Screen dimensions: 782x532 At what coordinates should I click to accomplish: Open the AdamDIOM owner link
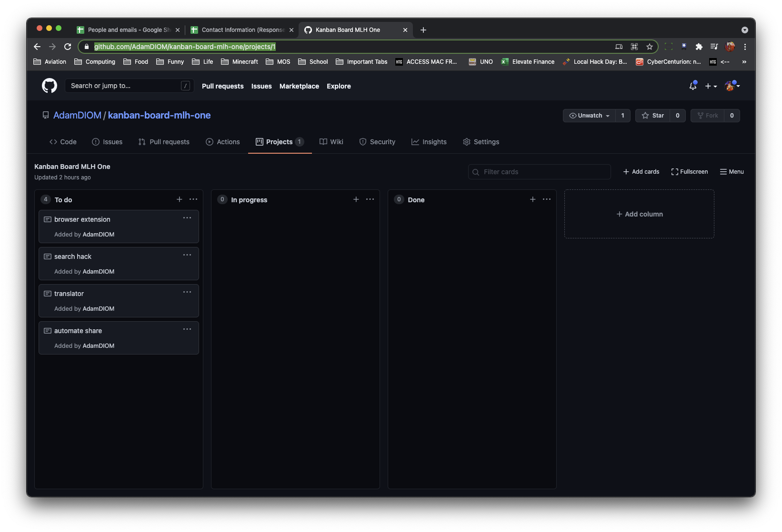coord(77,115)
